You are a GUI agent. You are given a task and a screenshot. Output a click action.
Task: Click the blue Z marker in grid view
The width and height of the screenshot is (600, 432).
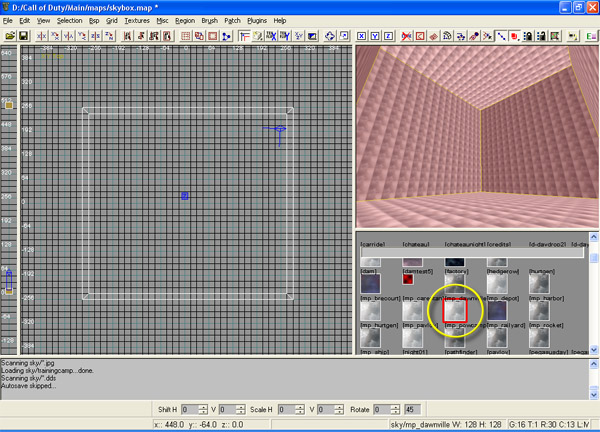coord(185,196)
